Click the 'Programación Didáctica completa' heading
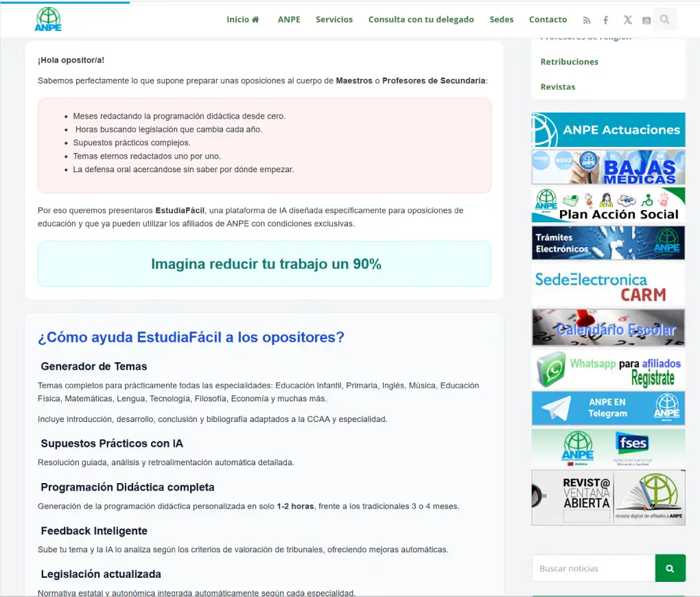 (x=128, y=487)
